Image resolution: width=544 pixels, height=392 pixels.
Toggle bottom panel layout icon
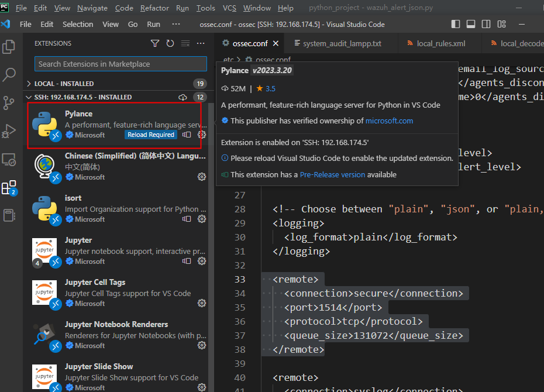(471, 24)
